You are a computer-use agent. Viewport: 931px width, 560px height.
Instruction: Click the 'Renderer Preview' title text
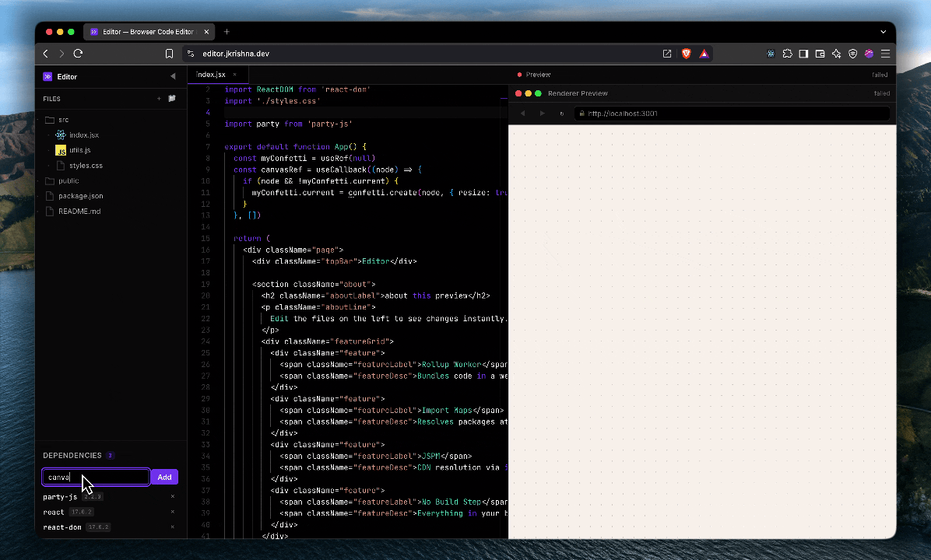578,93
